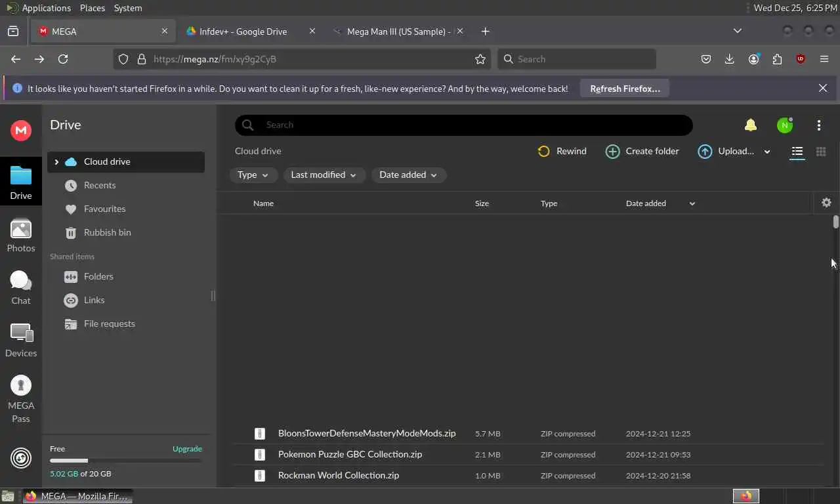Open Firefox hamburger application menu
This screenshot has width=840, height=504.
824,59
